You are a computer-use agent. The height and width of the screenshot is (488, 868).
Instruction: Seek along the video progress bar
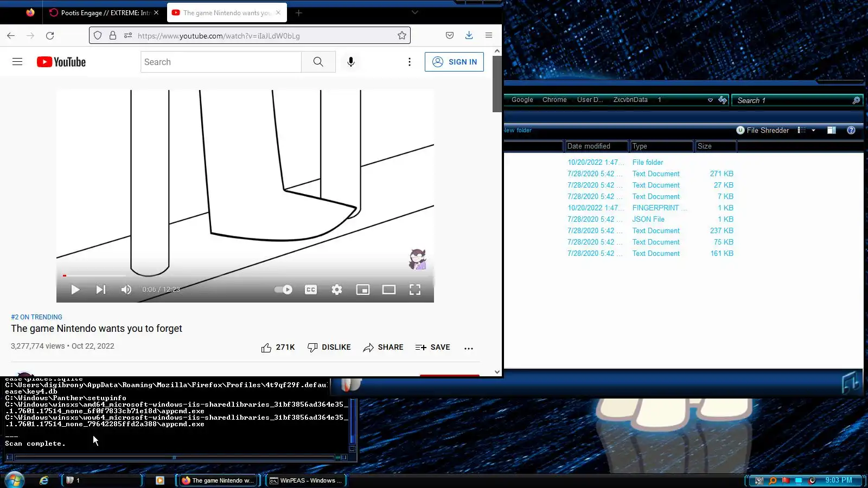[x=245, y=275]
